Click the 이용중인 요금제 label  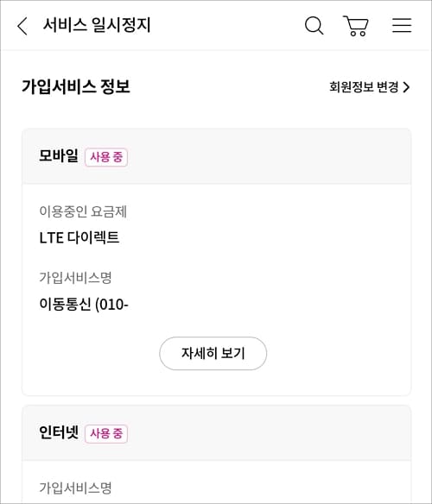click(x=83, y=211)
